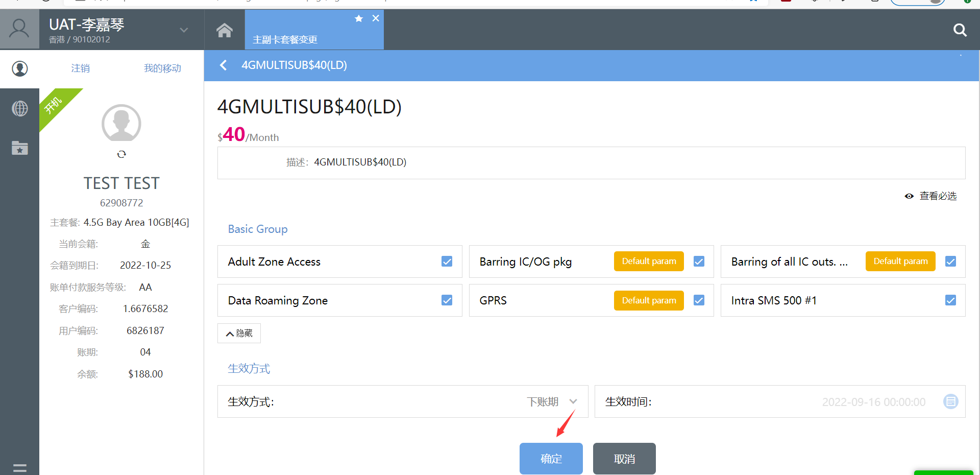This screenshot has height=475, width=980.
Task: Toggle the hamburger menu at sidebar bottom
Action: click(20, 468)
